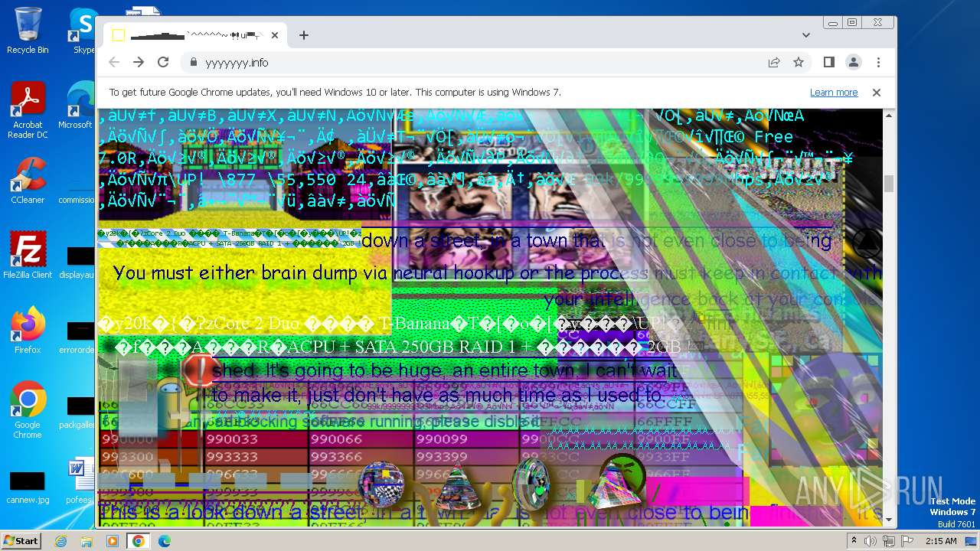Launch Microsoft Edge from the taskbar
Screen dimensions: 980x551
click(165, 541)
